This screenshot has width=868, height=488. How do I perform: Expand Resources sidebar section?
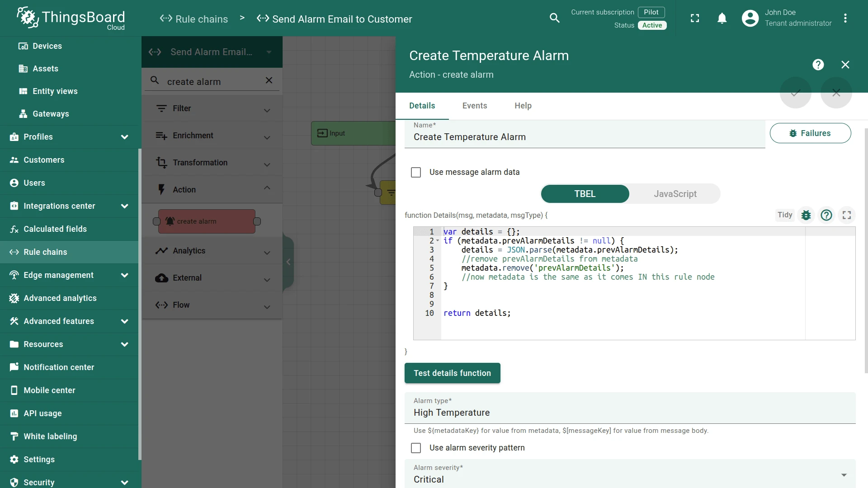(69, 344)
